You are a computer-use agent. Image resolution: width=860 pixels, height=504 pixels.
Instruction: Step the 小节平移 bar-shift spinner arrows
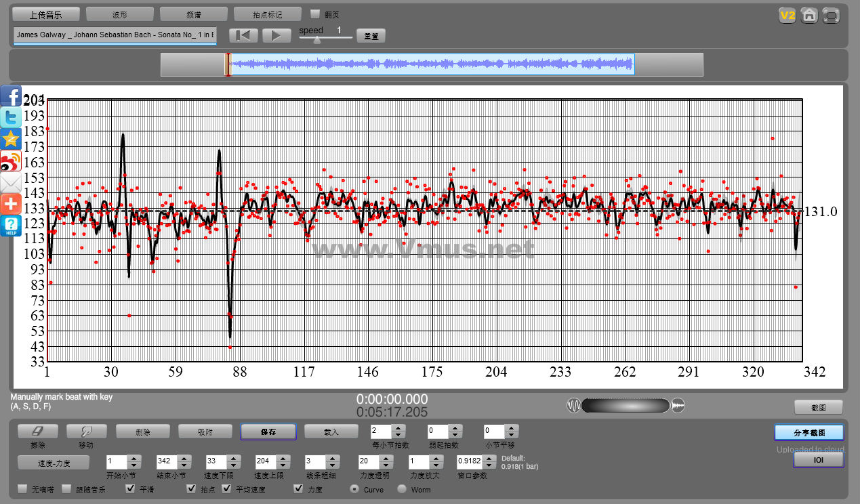[x=512, y=432]
